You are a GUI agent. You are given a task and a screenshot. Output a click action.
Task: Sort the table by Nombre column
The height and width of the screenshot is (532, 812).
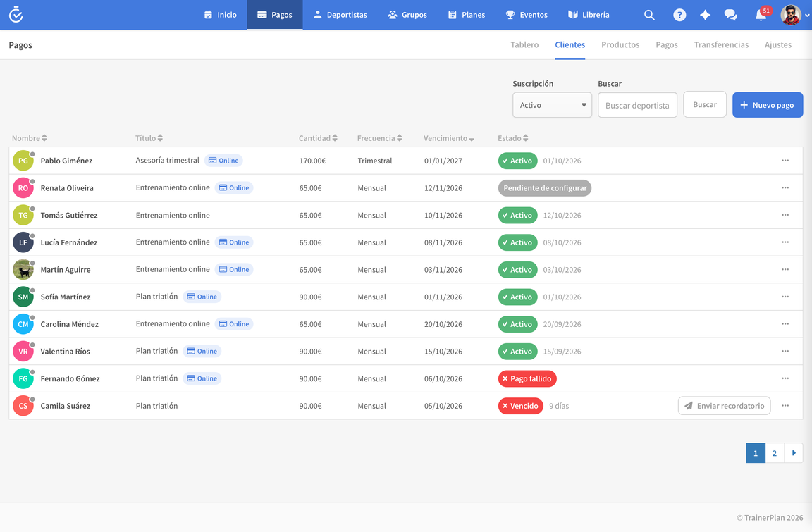30,138
